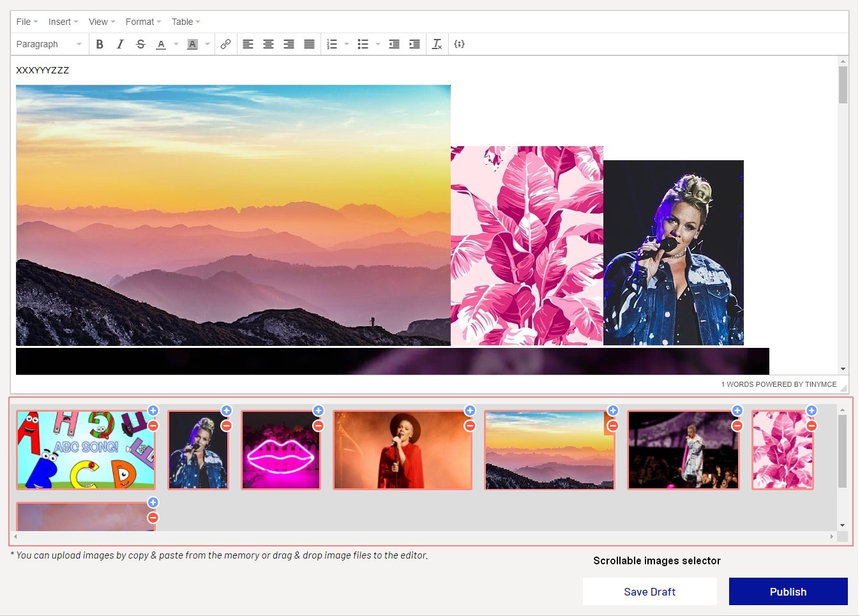
Task: Remove the neon lips image with minus
Action: [x=319, y=426]
